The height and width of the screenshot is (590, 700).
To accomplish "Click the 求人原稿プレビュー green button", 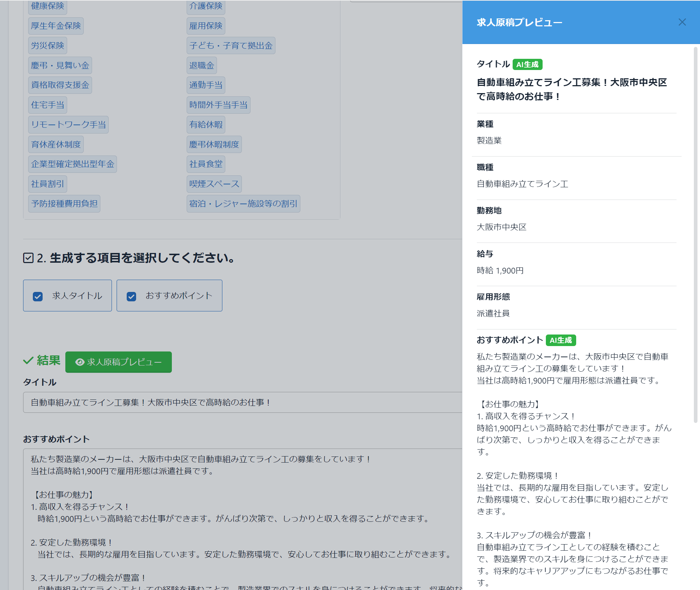I will [x=118, y=362].
